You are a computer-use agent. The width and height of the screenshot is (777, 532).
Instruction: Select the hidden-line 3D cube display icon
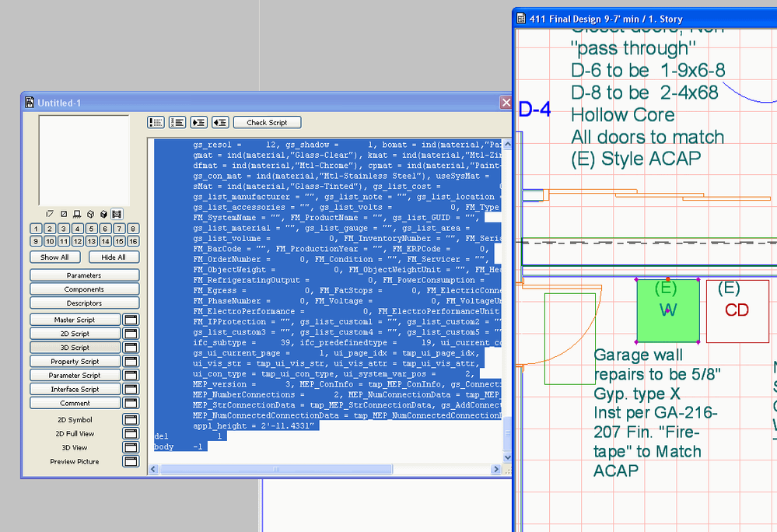90,214
